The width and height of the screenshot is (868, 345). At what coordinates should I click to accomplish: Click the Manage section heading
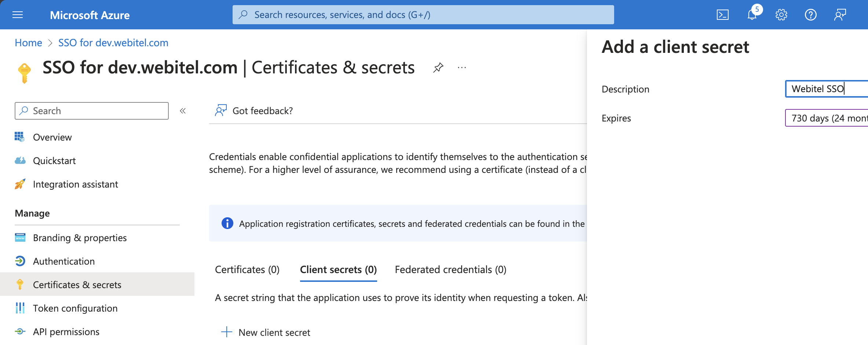[32, 213]
